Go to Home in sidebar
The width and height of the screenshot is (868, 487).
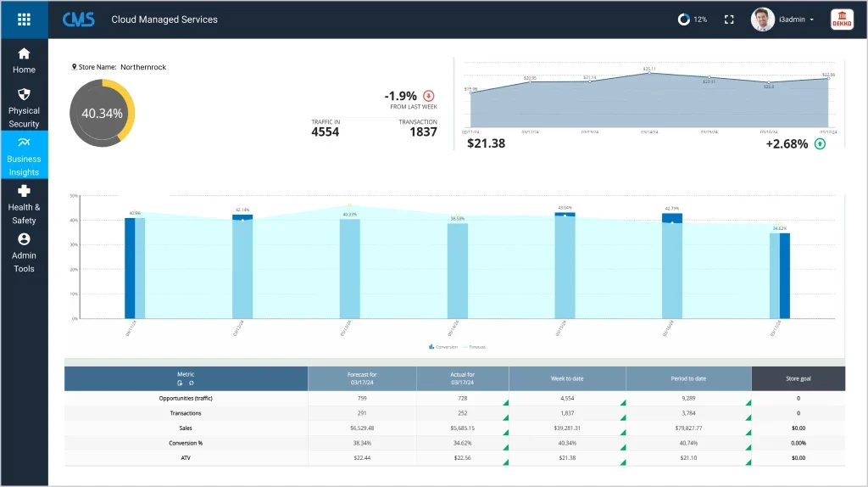point(24,60)
